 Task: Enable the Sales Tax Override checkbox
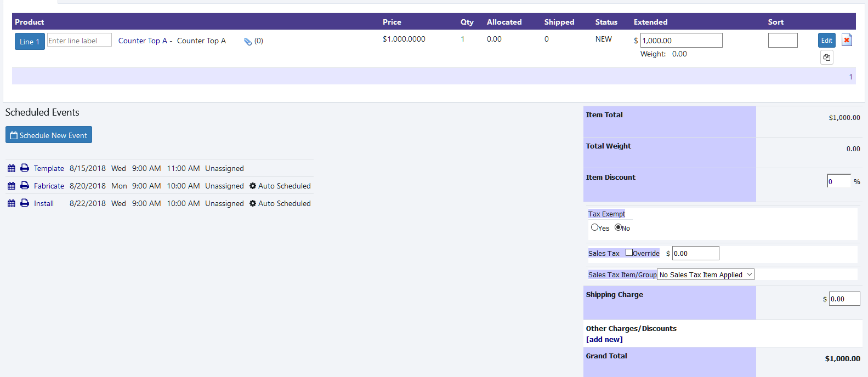tap(629, 253)
